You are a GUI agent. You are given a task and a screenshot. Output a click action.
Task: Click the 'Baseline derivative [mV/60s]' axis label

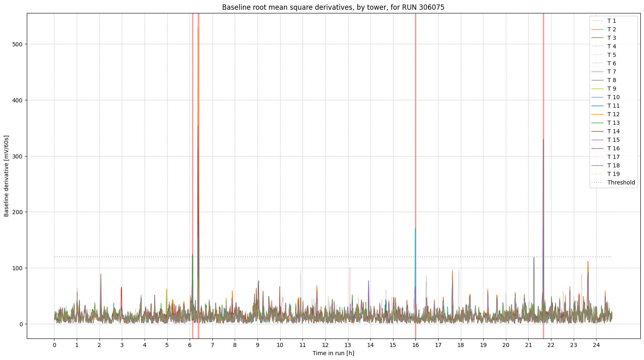6,176
